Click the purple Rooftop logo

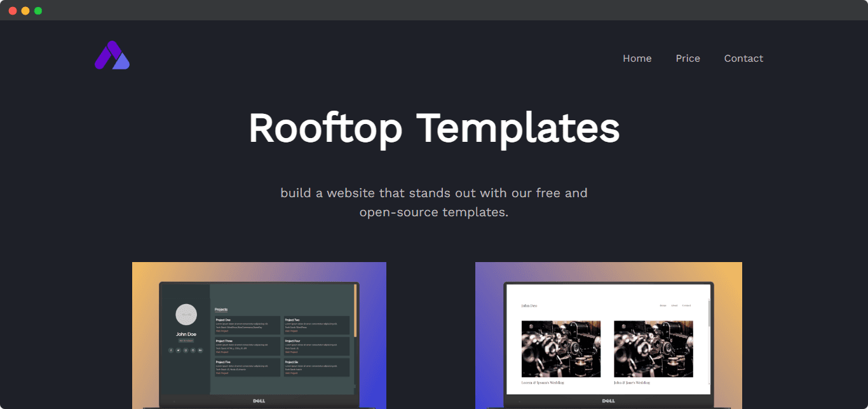coord(112,55)
